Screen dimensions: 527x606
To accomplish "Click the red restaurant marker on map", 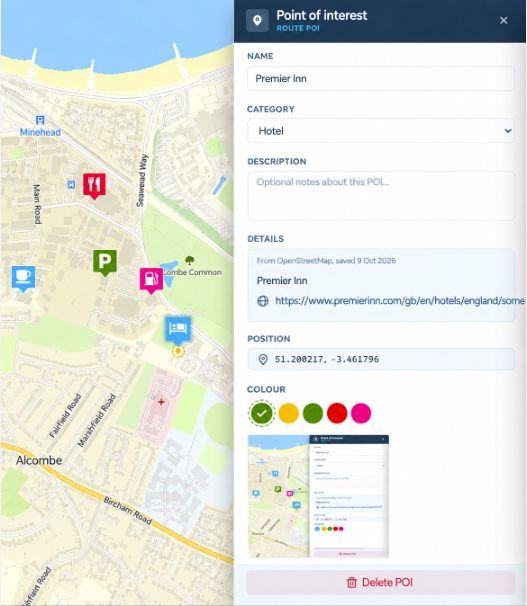I will (x=94, y=185).
